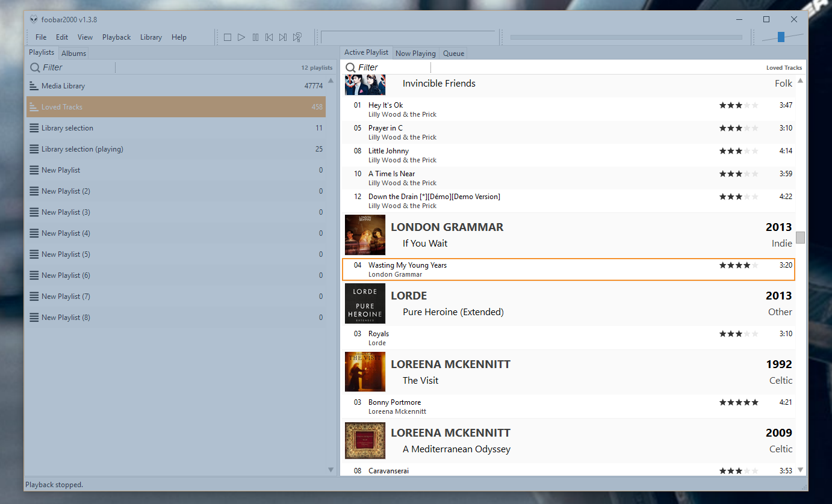Click the playlists panel scroll-up arrow
Image resolution: width=832 pixels, height=504 pixels.
(x=331, y=81)
